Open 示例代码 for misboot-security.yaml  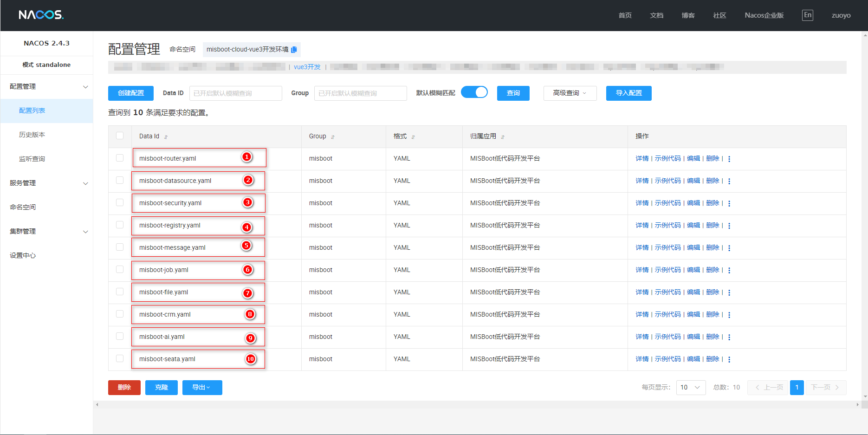(667, 203)
